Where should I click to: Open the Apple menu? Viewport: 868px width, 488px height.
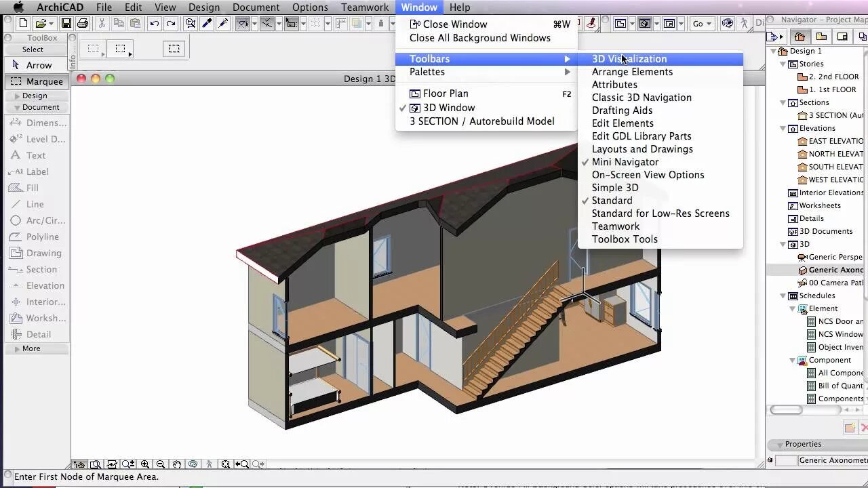point(18,7)
